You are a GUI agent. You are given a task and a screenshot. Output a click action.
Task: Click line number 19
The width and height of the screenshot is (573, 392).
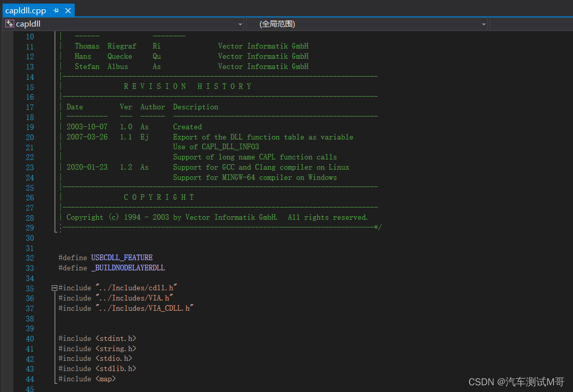[30, 126]
